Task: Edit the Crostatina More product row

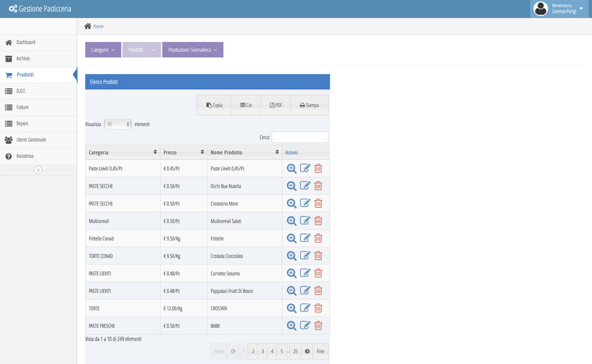Action: click(x=305, y=203)
